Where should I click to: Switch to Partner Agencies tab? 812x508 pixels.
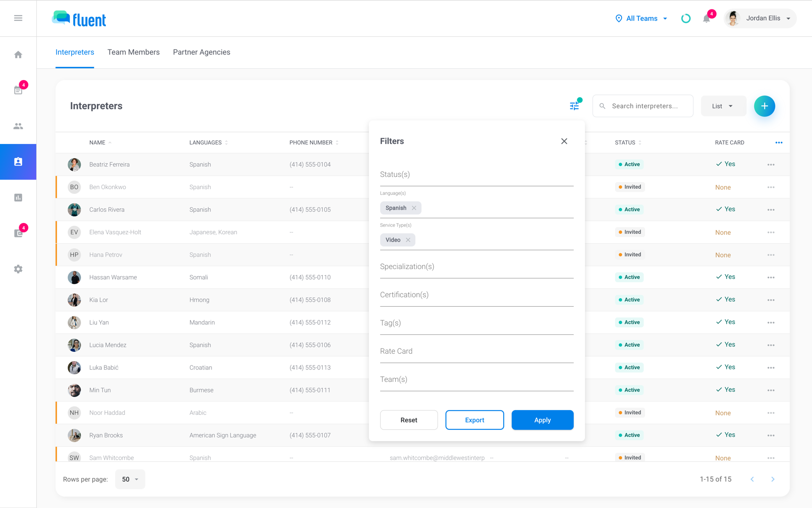(x=202, y=52)
